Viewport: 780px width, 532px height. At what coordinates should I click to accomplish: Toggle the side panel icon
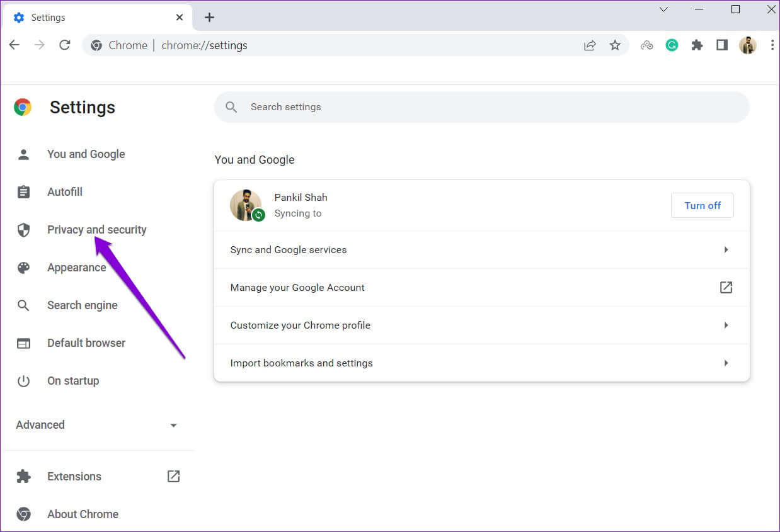[x=722, y=45]
